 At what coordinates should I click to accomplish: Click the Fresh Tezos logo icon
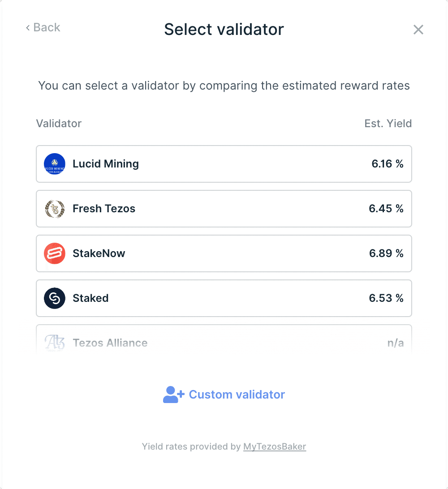click(x=55, y=209)
